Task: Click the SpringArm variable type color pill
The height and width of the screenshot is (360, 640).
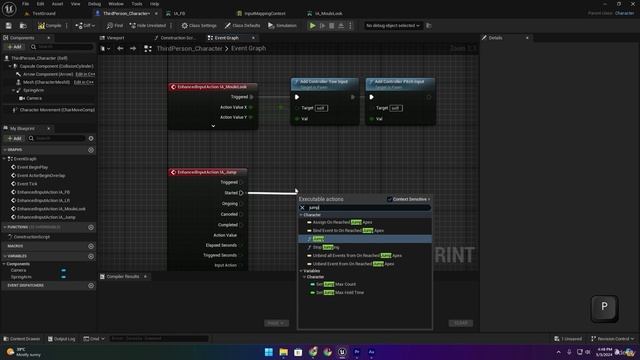Action: point(64,277)
